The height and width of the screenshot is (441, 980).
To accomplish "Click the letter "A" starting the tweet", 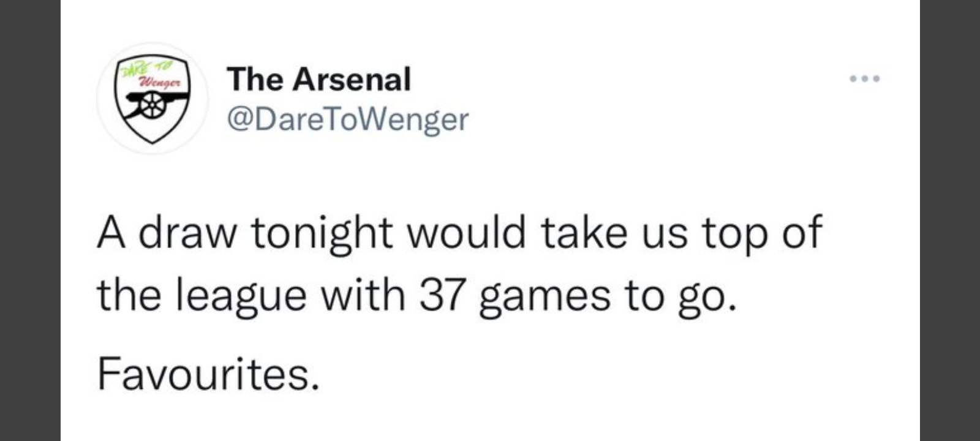I will (x=111, y=233).
